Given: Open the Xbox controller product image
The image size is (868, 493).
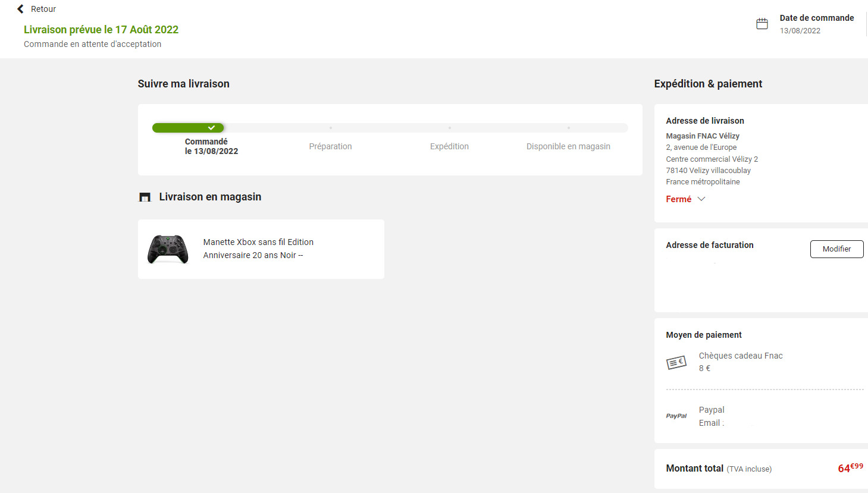Looking at the screenshot, I should (168, 249).
